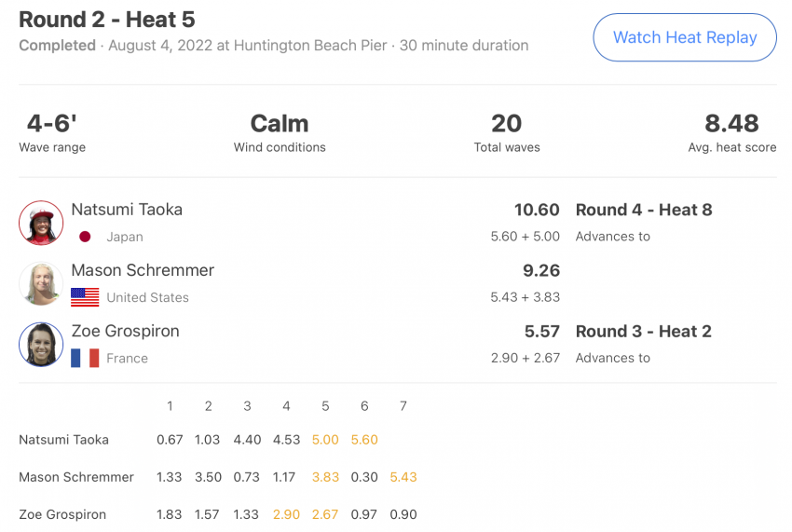Go to Round 4 - Heat 8

644,210
